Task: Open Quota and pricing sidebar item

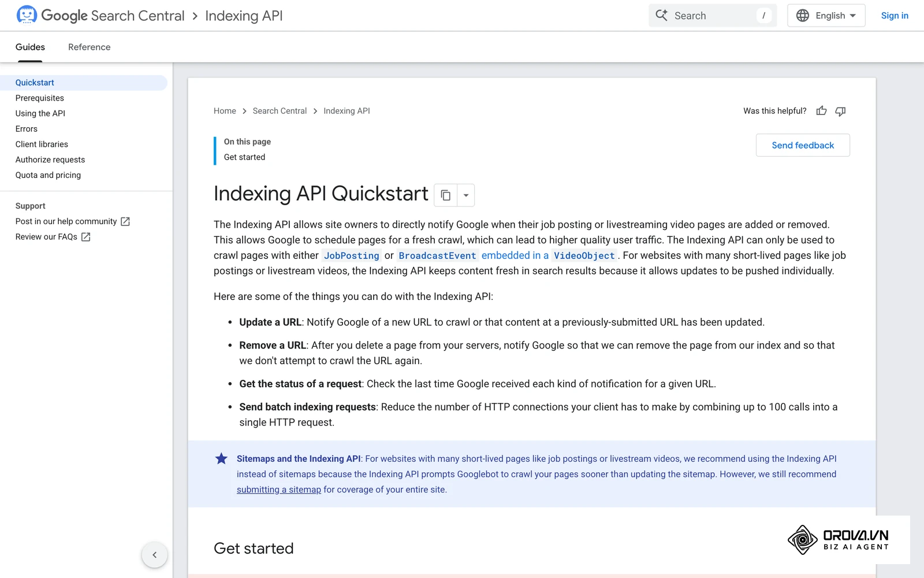Action: pyautogui.click(x=48, y=175)
